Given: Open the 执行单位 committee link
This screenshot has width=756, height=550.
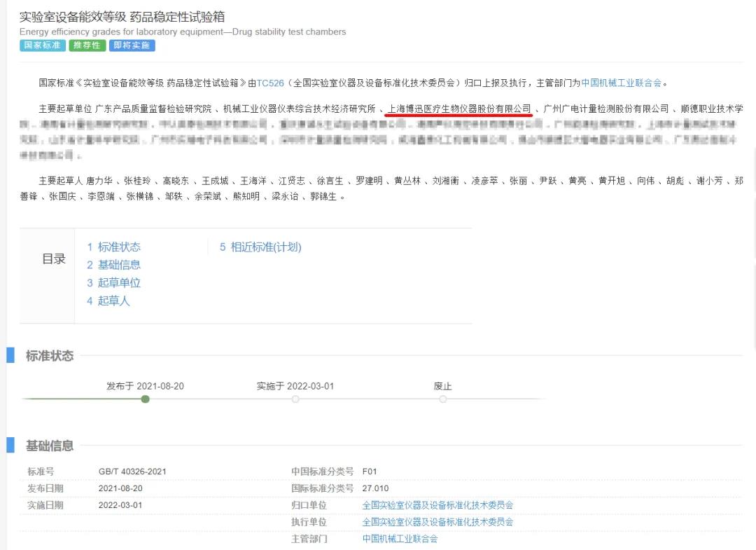Looking at the screenshot, I should tap(437, 522).
